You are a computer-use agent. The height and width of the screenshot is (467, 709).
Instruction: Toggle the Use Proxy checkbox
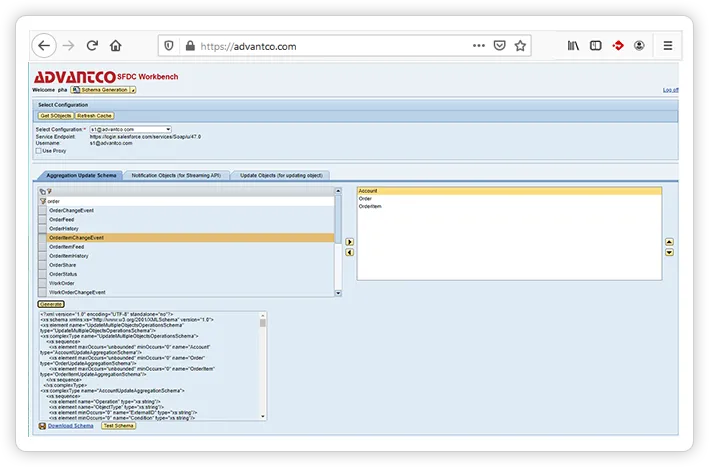[x=38, y=151]
